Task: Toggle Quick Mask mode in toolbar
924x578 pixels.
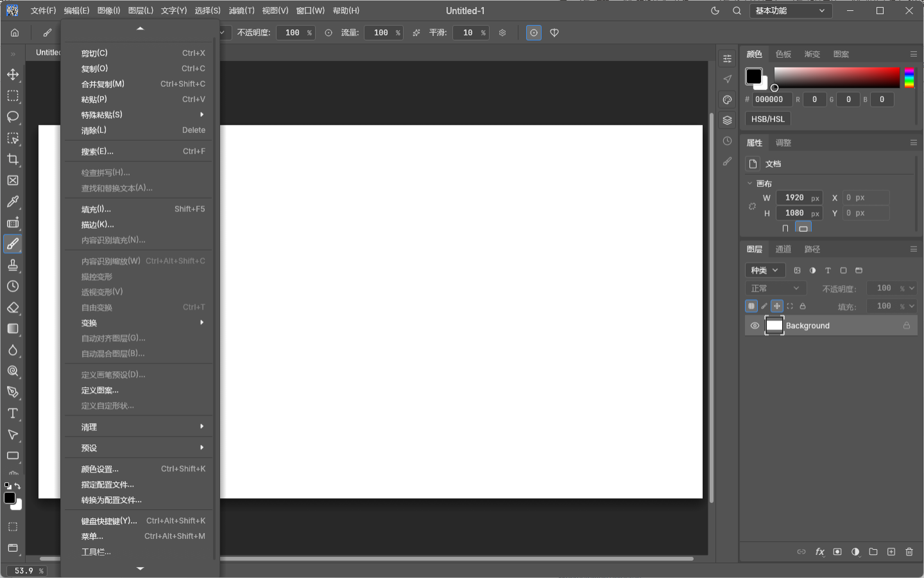Action: point(13,527)
